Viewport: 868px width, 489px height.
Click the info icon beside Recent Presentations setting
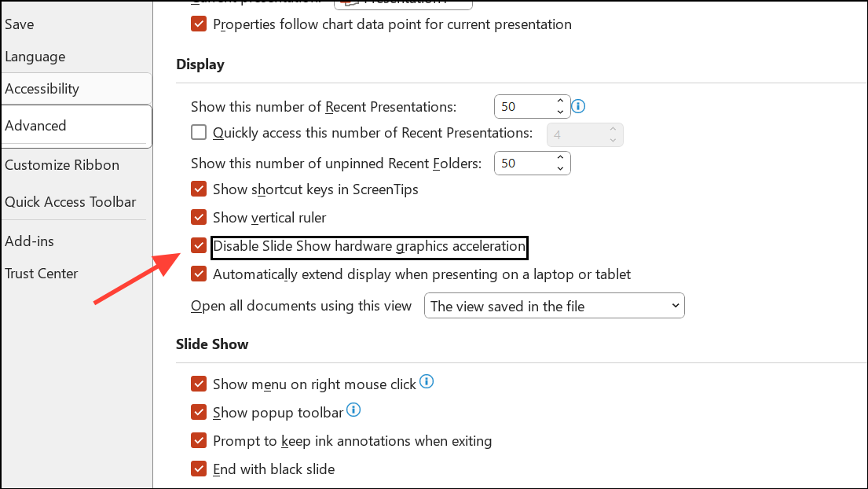click(578, 105)
